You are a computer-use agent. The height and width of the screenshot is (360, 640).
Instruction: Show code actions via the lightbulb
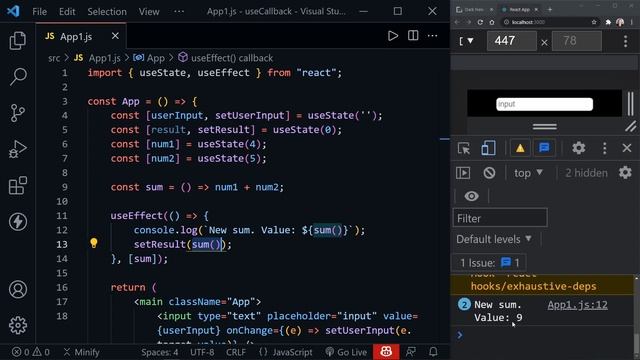[94, 243]
